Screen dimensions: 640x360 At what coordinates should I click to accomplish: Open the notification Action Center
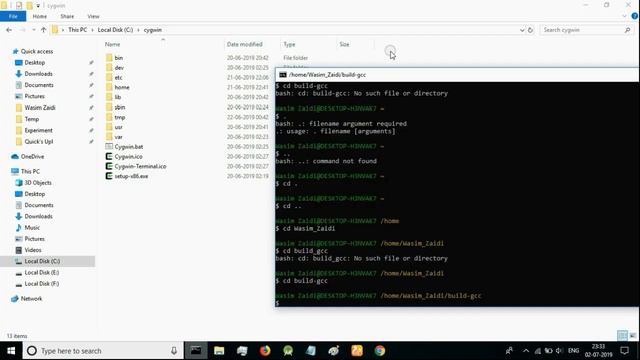624,351
